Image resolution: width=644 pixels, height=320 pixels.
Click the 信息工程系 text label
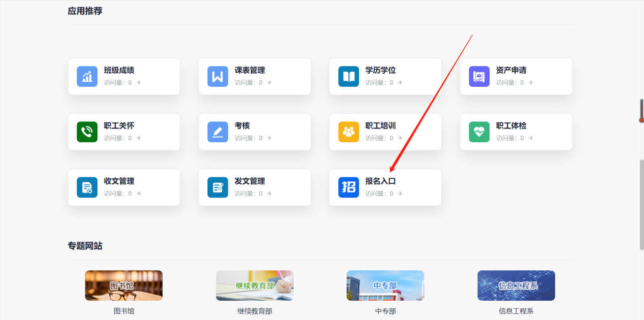(x=516, y=311)
